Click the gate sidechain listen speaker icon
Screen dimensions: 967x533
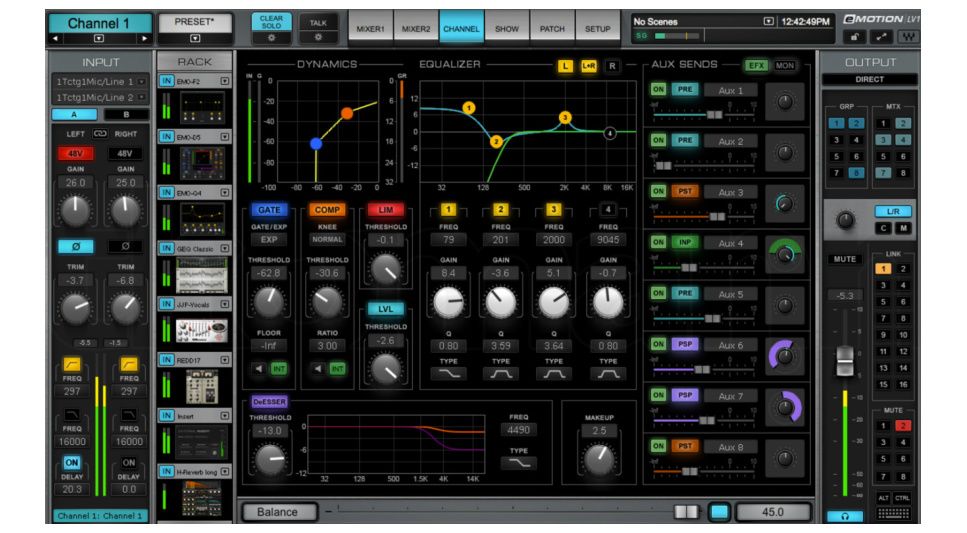tap(259, 369)
